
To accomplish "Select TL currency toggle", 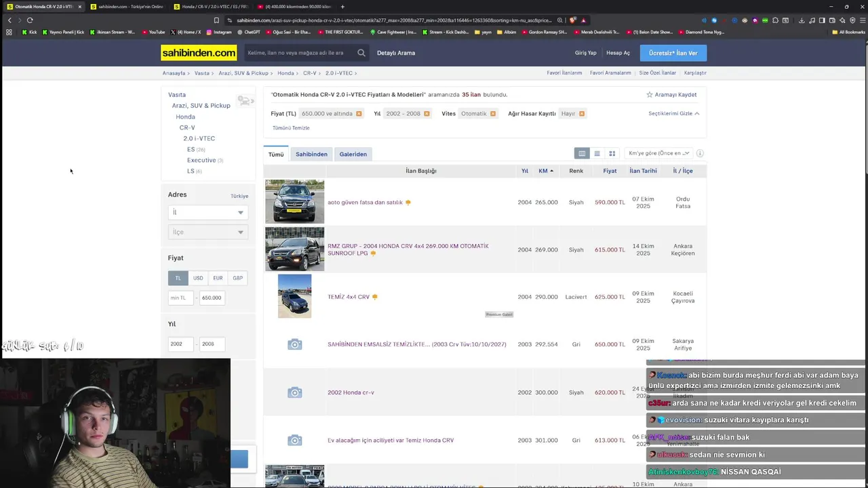I will (x=178, y=278).
